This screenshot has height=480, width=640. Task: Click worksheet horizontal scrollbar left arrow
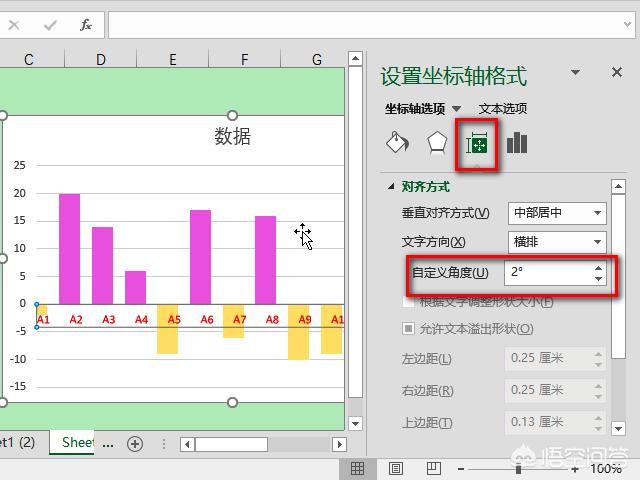187,444
